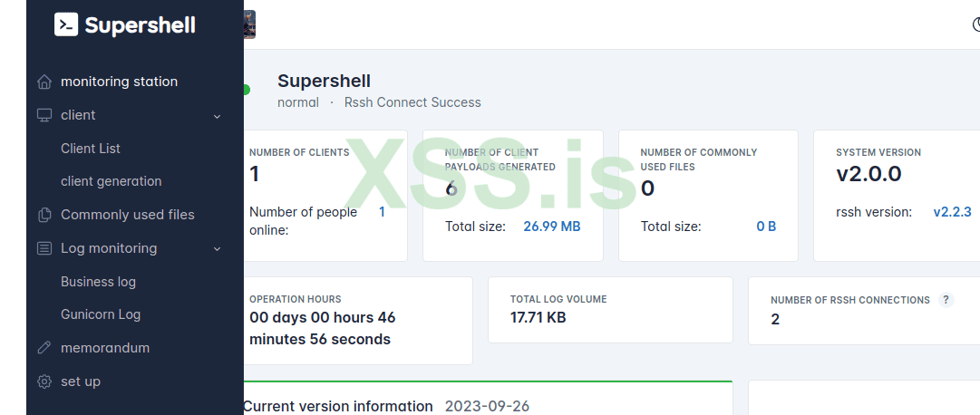Image resolution: width=980 pixels, height=415 pixels.
Task: Click the 26.99 MB total size value
Action: point(552,227)
